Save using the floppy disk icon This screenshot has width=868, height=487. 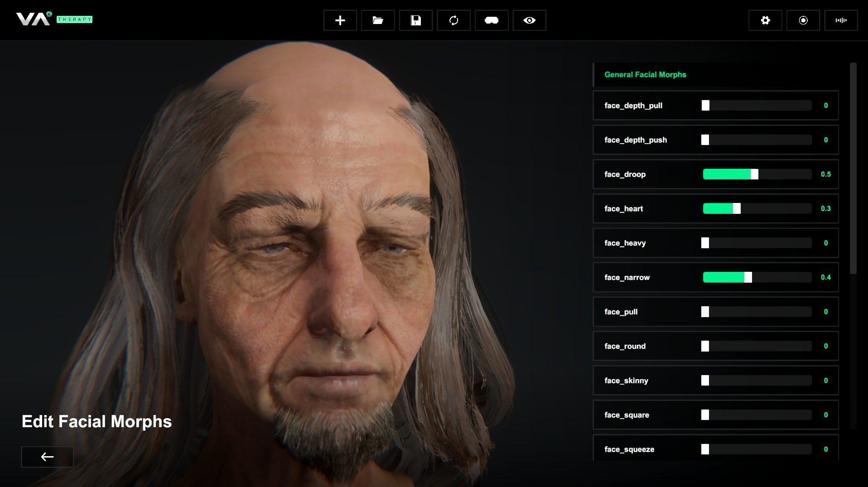pyautogui.click(x=415, y=20)
